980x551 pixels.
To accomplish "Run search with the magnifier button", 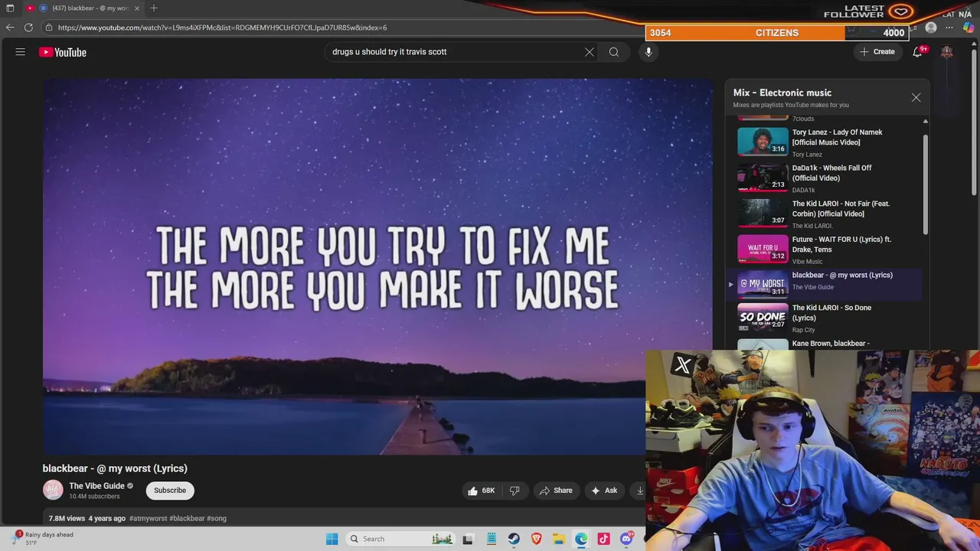I will [x=614, y=52].
